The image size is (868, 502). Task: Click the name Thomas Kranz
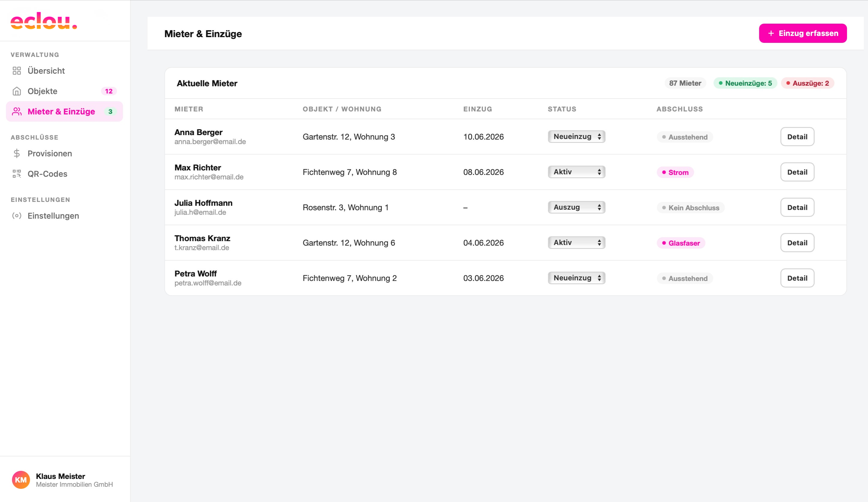[x=202, y=238]
